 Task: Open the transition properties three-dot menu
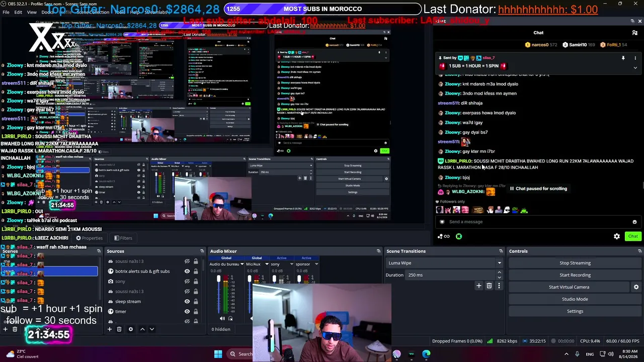499,286
